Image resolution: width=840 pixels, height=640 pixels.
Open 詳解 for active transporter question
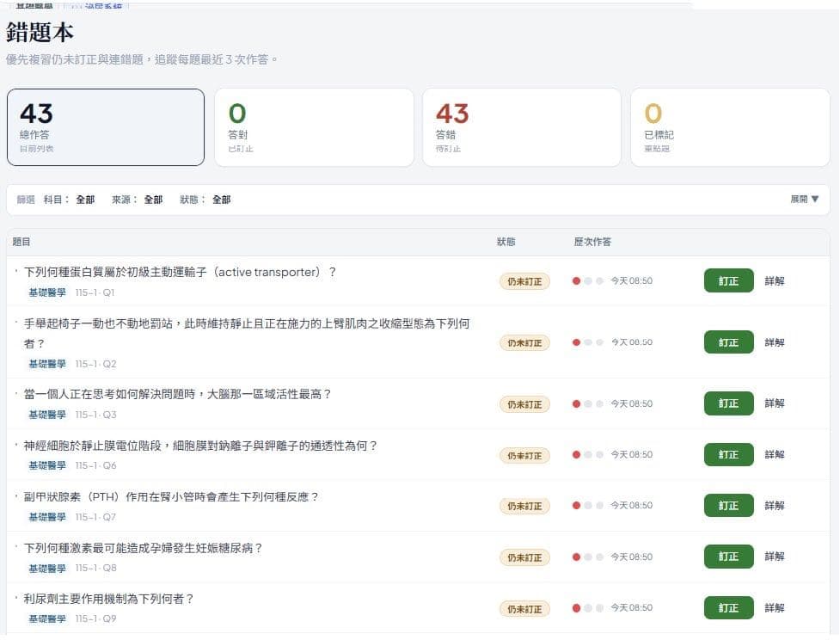tap(774, 281)
